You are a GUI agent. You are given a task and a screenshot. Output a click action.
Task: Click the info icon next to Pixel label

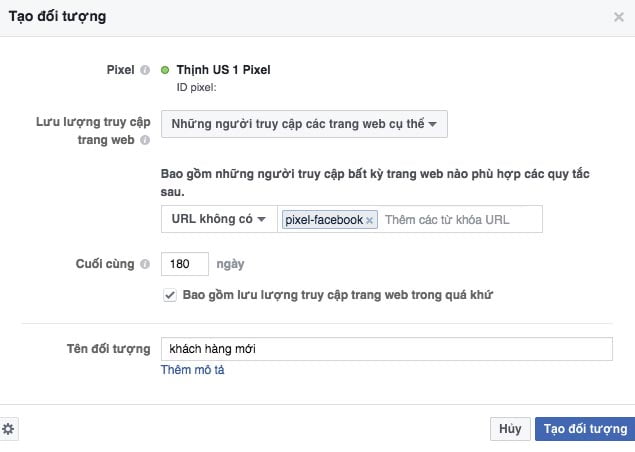(x=145, y=70)
